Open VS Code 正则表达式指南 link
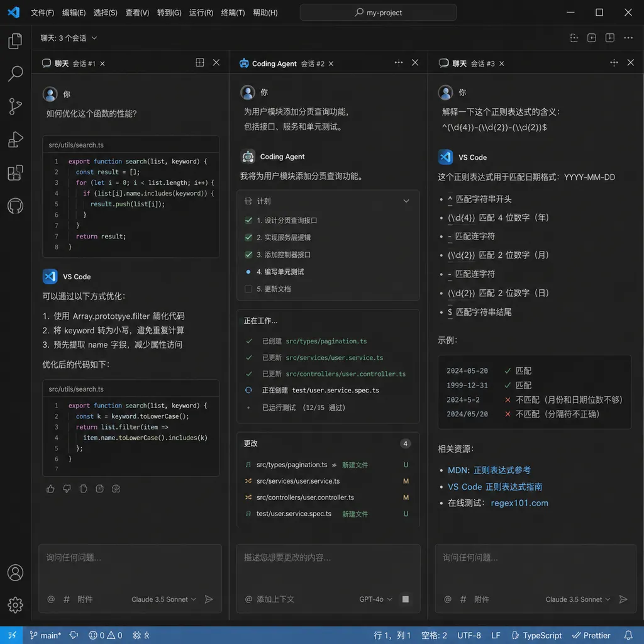Screen dimensions: 644x644 (495, 487)
